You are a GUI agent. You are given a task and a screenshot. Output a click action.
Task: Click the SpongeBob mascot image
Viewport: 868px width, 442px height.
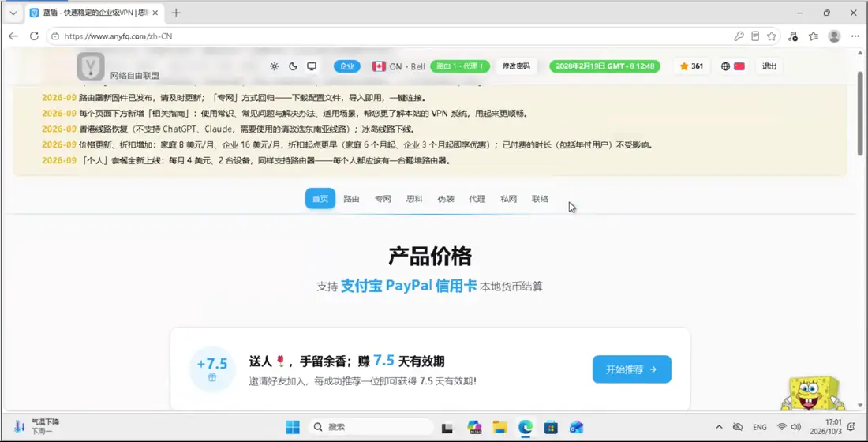click(x=814, y=393)
